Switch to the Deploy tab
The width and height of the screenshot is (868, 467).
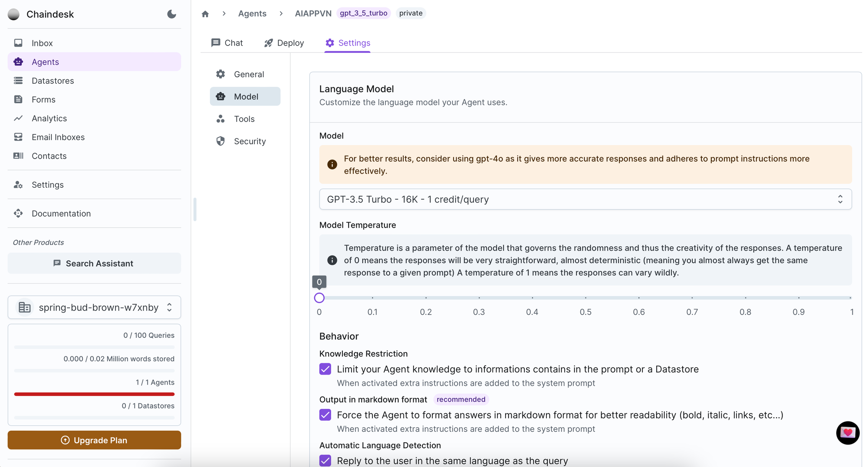coord(284,42)
